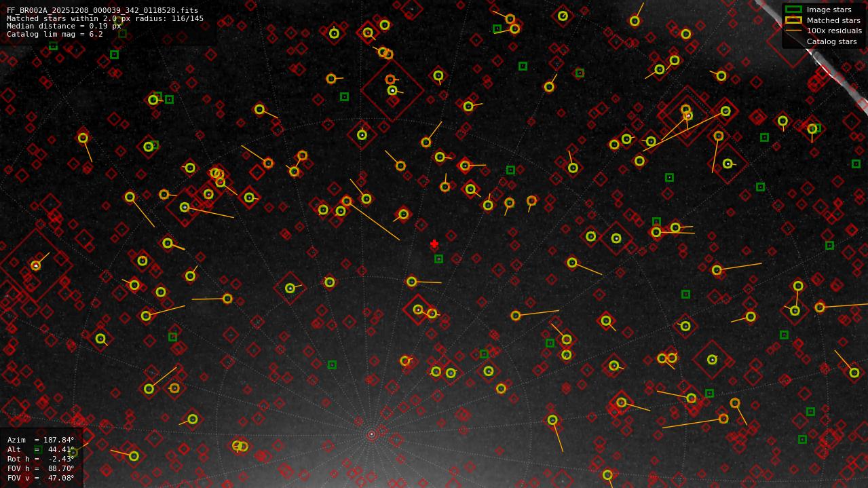Click the 'FOV h = 88.70°' readout
Screen dimensions: 868x488
tap(41, 468)
